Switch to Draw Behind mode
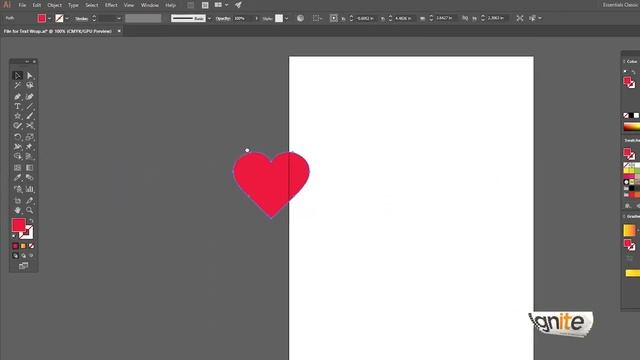This screenshot has width=640, height=360. point(23,256)
